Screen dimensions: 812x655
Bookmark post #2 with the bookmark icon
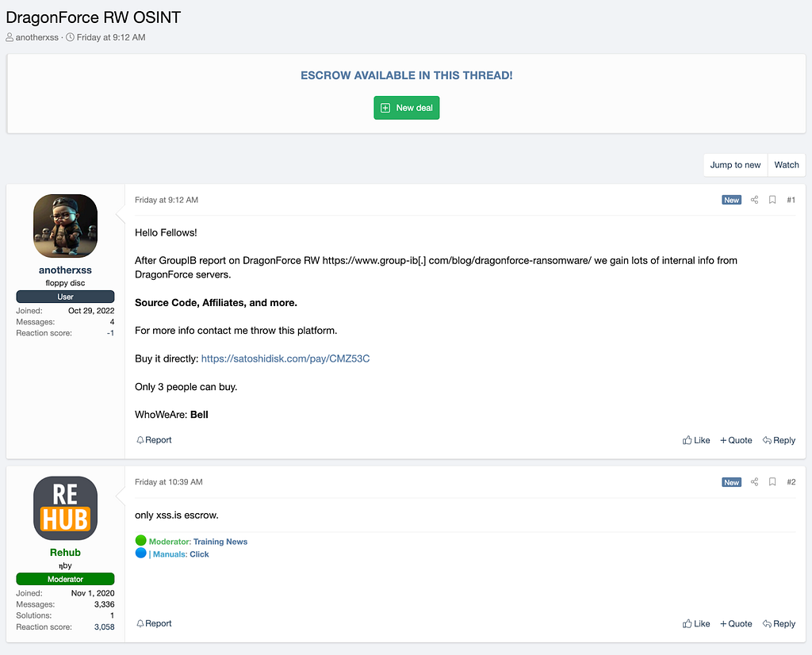click(x=772, y=482)
